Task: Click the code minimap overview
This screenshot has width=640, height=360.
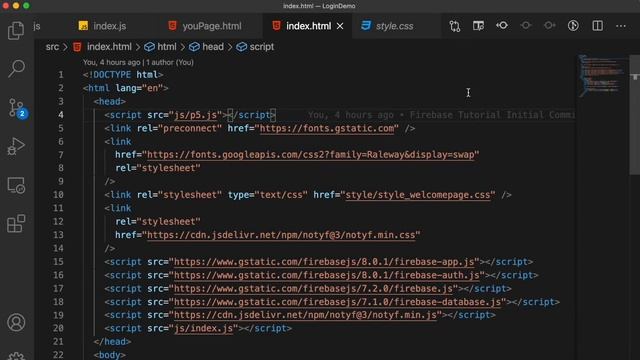Action: tap(602, 75)
